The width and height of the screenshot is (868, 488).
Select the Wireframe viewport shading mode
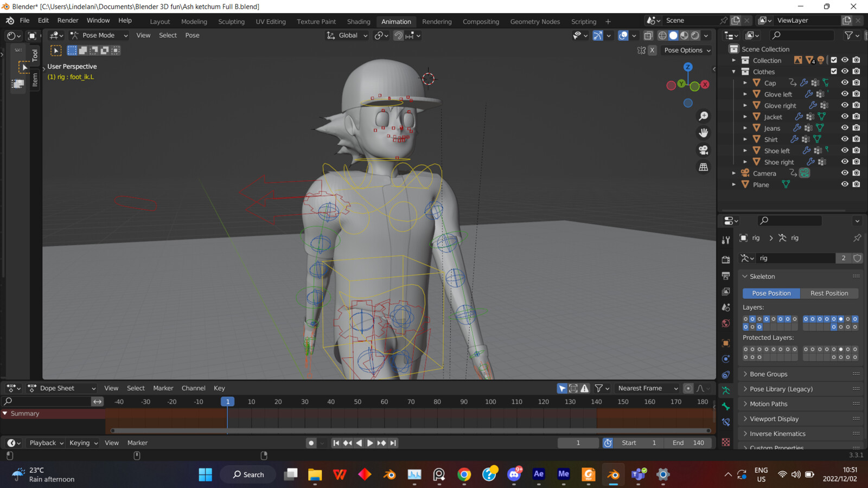(x=662, y=35)
